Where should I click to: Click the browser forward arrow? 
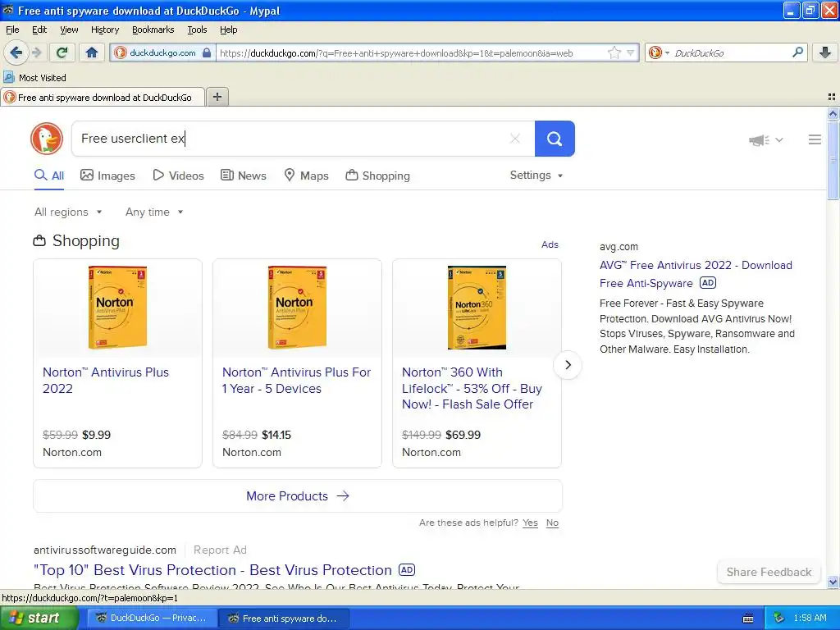37,52
